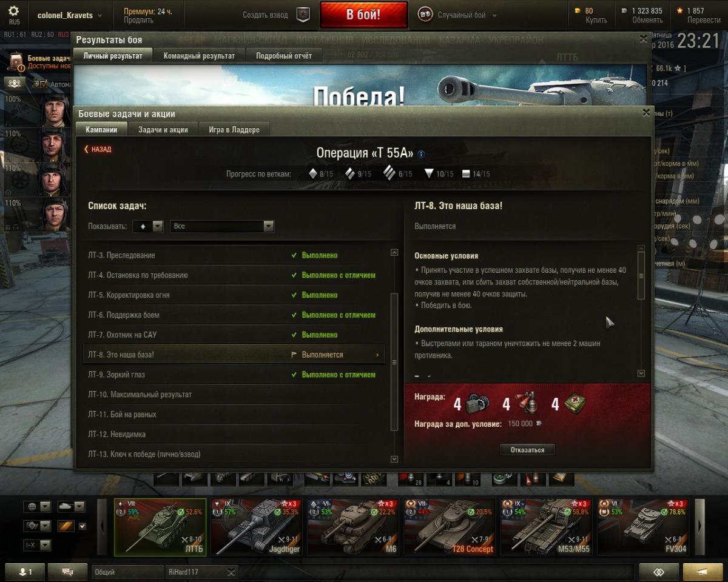This screenshot has height=582, width=728.
Task: Click the task list scrollbar down arrow
Action: (394, 460)
